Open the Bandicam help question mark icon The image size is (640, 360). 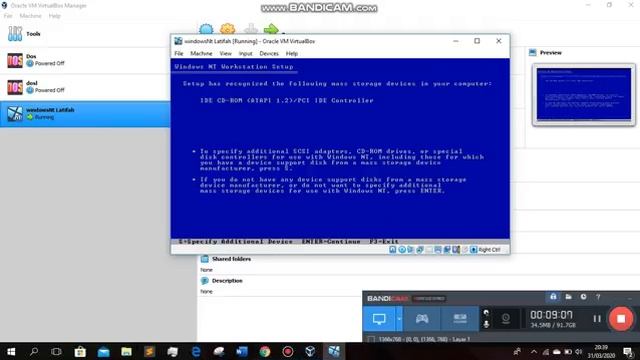(x=598, y=297)
